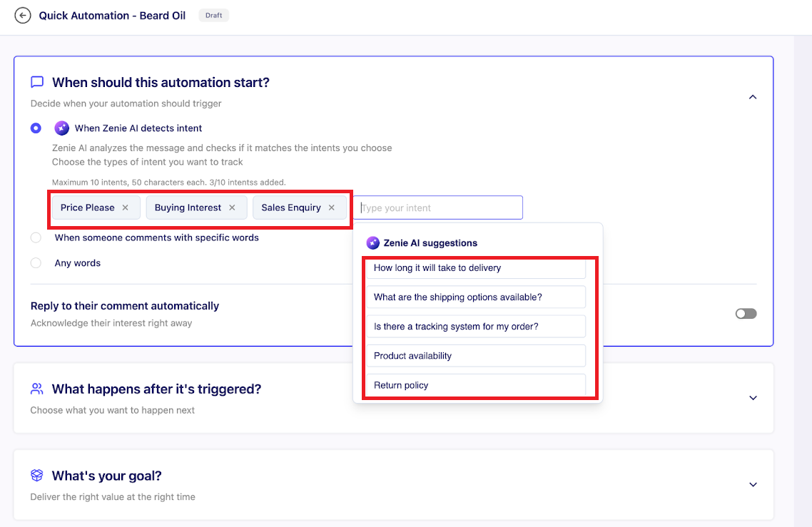This screenshot has height=527, width=812.
Task: Collapse the automation start section chevron
Action: 753,97
